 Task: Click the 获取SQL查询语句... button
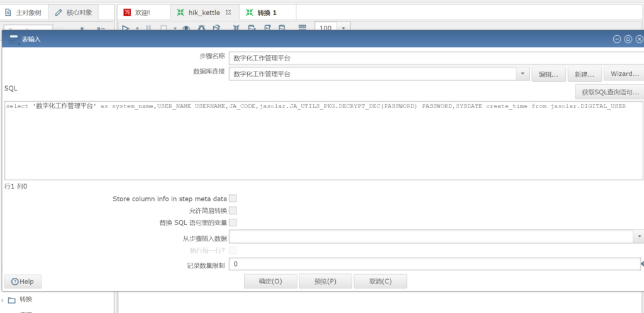click(x=609, y=92)
